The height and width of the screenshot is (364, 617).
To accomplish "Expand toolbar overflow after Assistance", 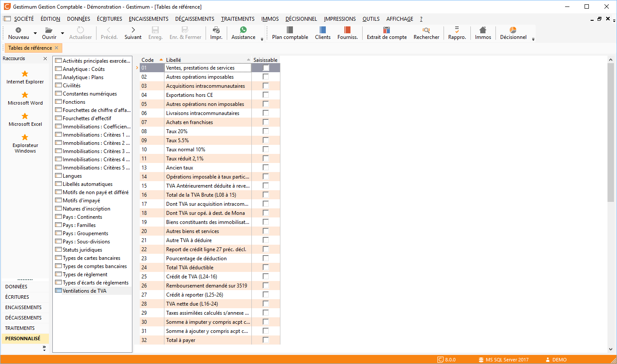I will (x=262, y=39).
